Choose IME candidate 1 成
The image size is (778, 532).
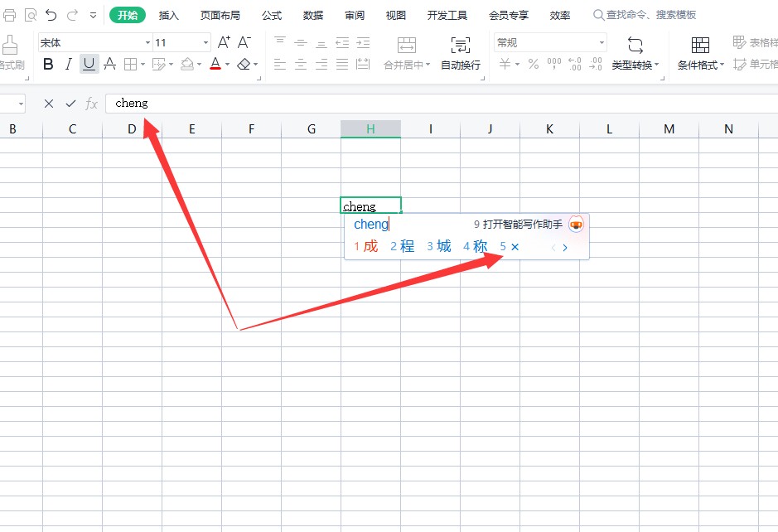(x=366, y=246)
